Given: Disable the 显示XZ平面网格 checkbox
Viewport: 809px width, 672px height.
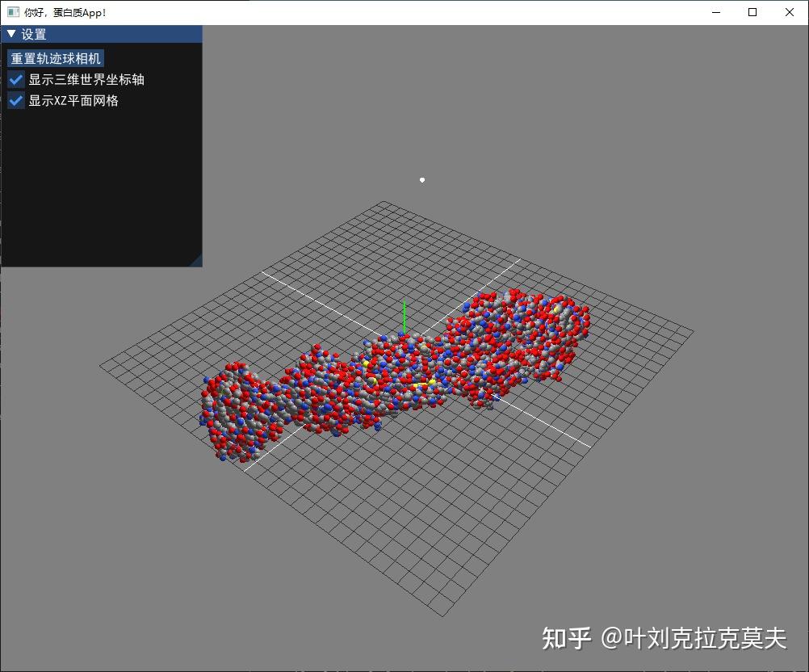Looking at the screenshot, I should tap(16, 100).
